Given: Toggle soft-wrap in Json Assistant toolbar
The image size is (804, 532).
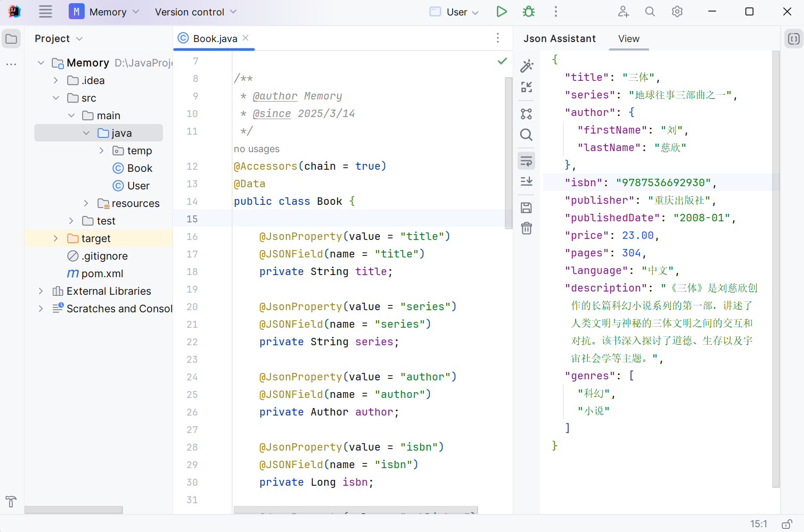Looking at the screenshot, I should point(527,161).
